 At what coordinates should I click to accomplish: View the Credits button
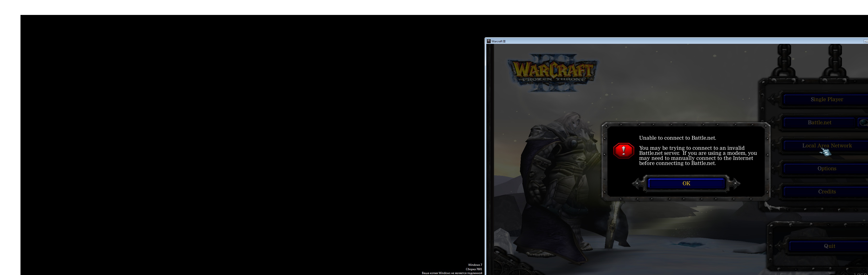click(x=826, y=192)
